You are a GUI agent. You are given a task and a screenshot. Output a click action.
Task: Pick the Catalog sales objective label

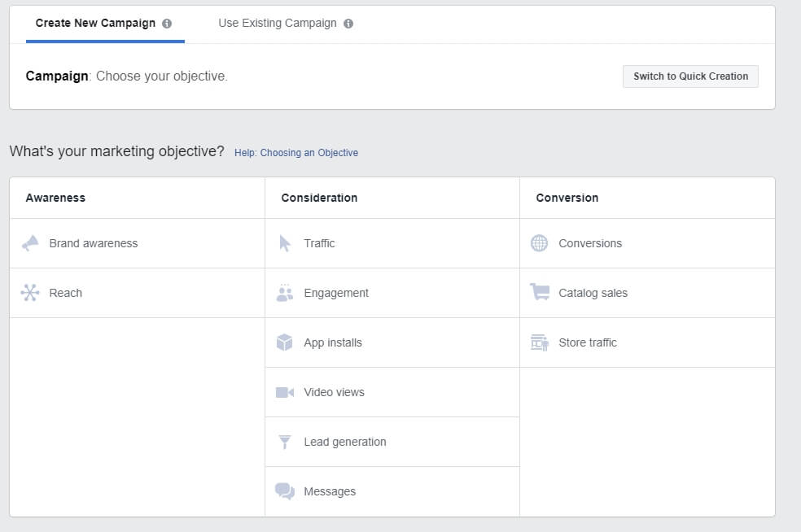click(x=593, y=293)
